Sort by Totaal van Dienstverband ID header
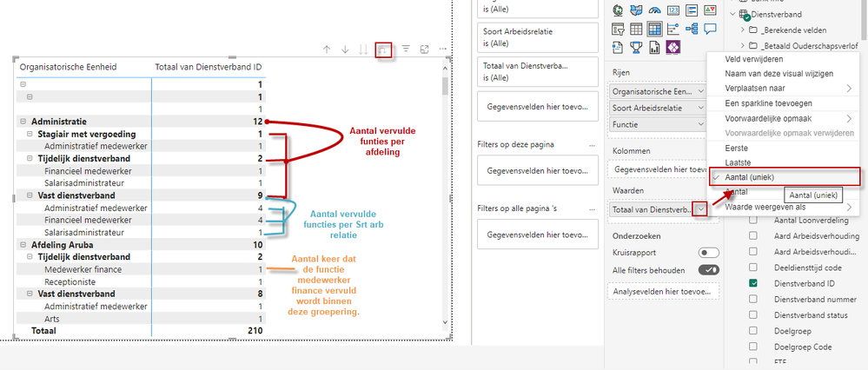Image resolution: width=868 pixels, height=370 pixels. [209, 67]
